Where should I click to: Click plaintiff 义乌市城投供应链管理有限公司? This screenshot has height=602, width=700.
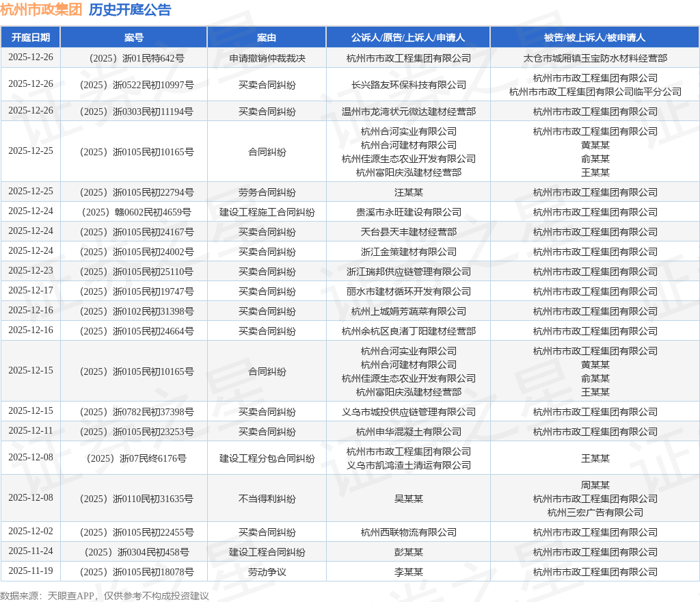click(x=409, y=412)
